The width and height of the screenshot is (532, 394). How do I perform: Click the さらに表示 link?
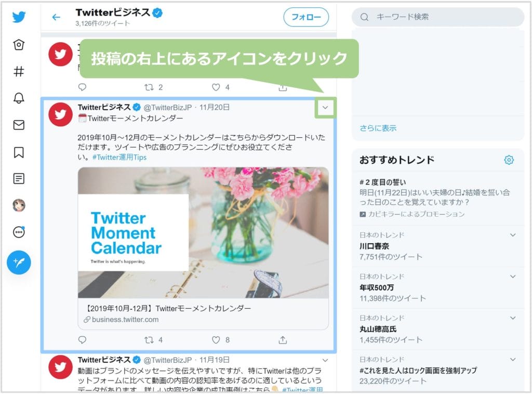(x=378, y=128)
